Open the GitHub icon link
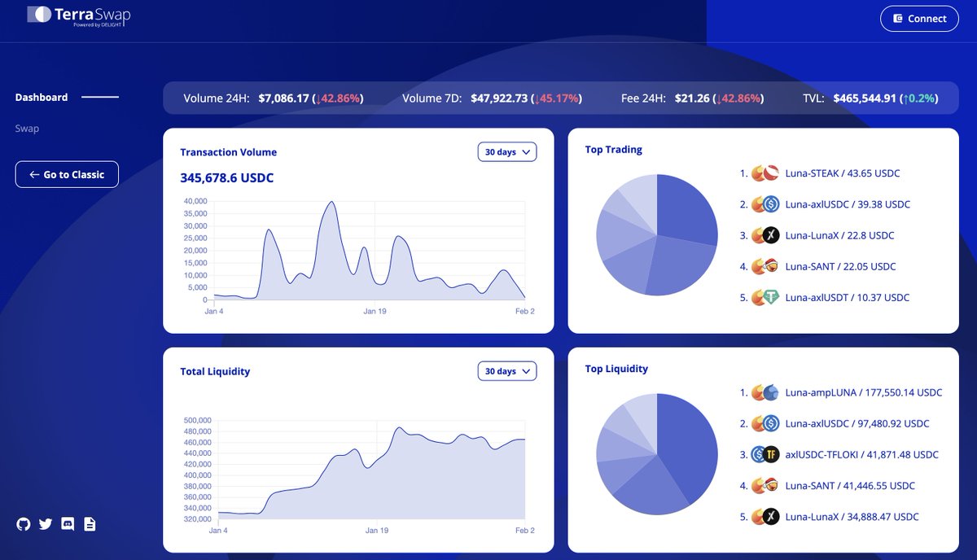The height and width of the screenshot is (560, 977). click(23, 524)
